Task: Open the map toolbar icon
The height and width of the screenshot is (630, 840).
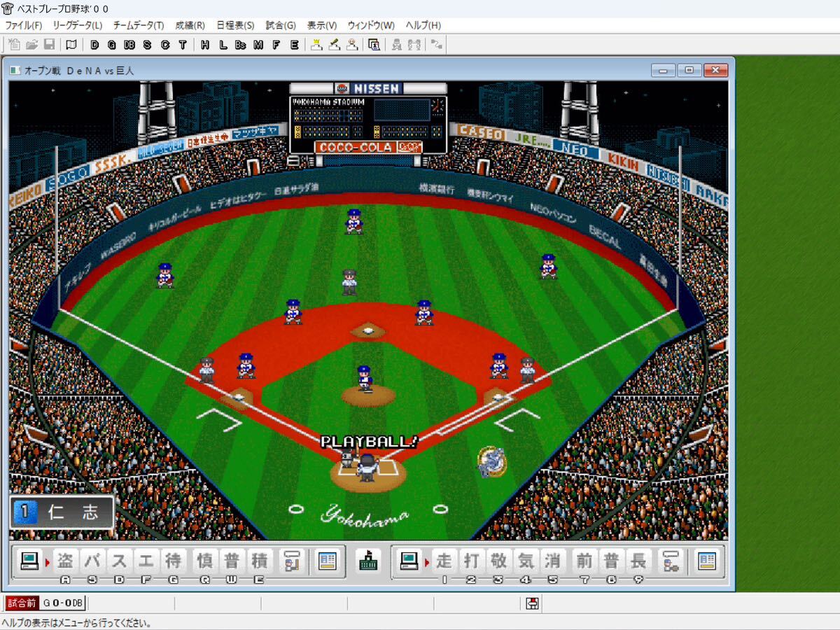Action: [71, 44]
